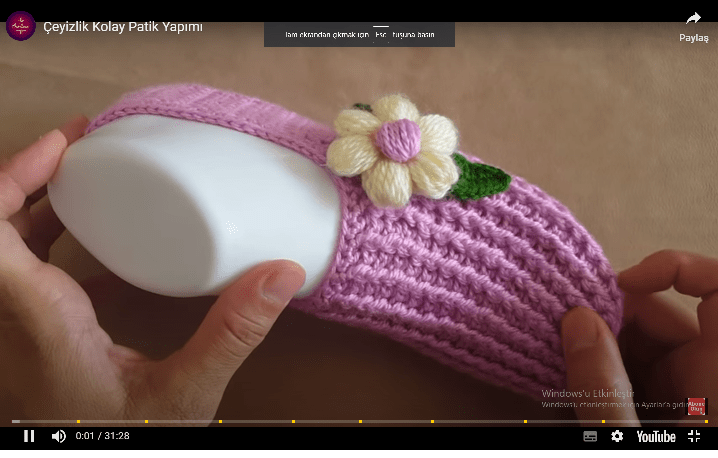Image resolution: width=718 pixels, height=458 pixels.
Task: Jump to the first yellow ad marker
Action: pyautogui.click(x=78, y=421)
